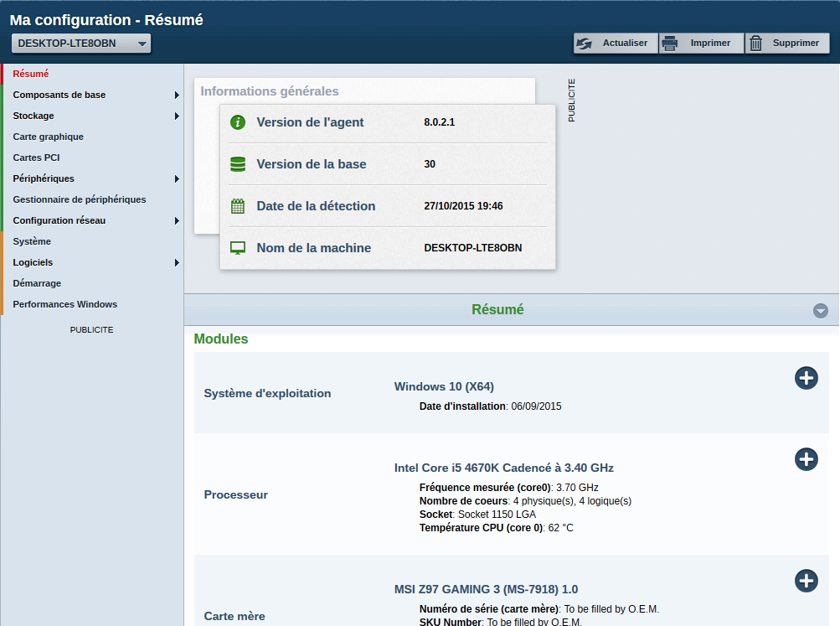This screenshot has height=626, width=840.
Task: Go to the Démarrage sidebar entry
Action: click(37, 283)
